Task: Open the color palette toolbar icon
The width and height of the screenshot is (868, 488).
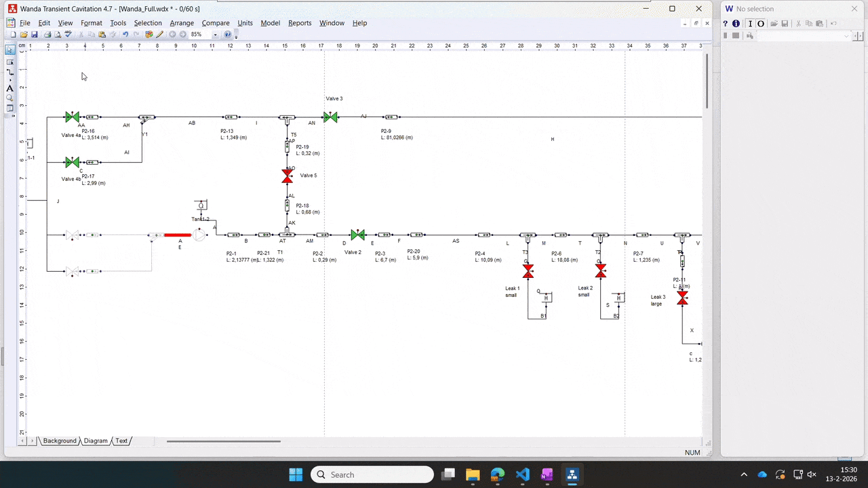Action: tap(149, 35)
